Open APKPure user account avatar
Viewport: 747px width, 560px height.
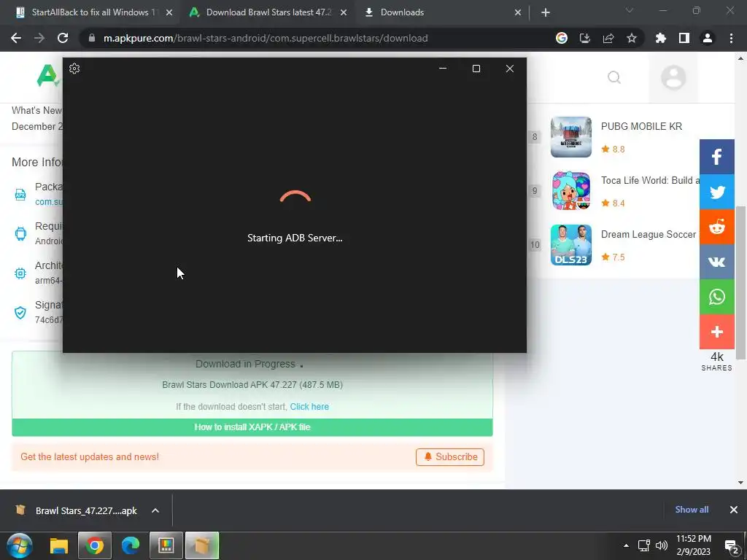pos(673,77)
